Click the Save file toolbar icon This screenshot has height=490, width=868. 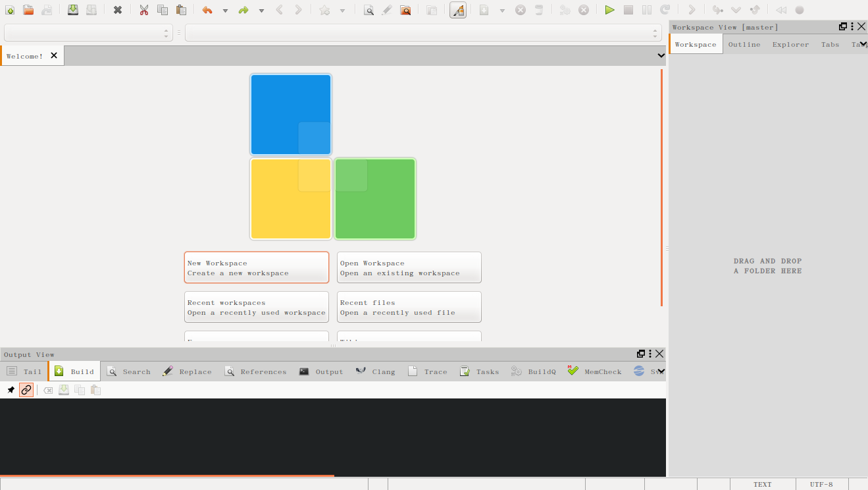tap(73, 10)
